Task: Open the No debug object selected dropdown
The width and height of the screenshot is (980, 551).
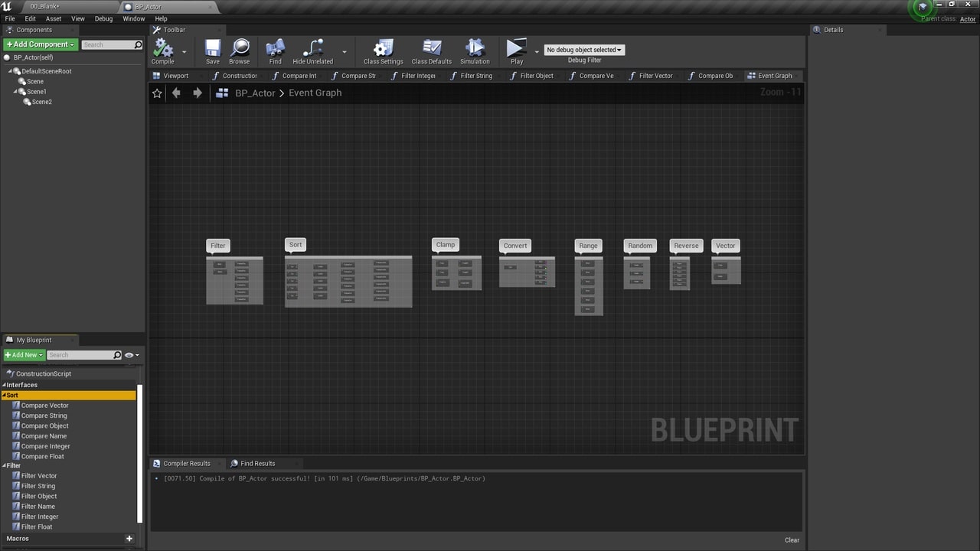Action: [x=584, y=49]
